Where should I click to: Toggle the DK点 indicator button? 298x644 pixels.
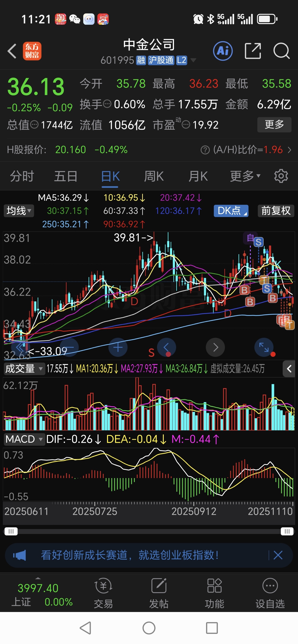tap(231, 211)
